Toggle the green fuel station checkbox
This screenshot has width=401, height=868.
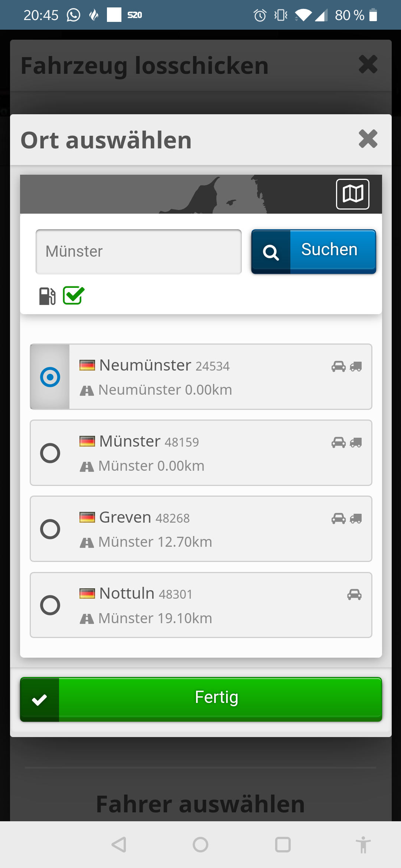[74, 296]
